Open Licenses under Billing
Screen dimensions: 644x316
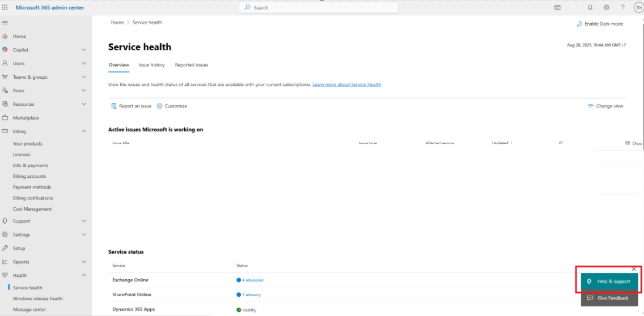tap(22, 155)
